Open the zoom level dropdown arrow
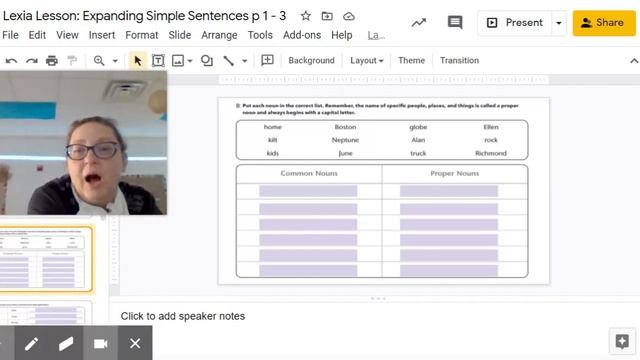The width and height of the screenshot is (640, 360). click(x=115, y=61)
